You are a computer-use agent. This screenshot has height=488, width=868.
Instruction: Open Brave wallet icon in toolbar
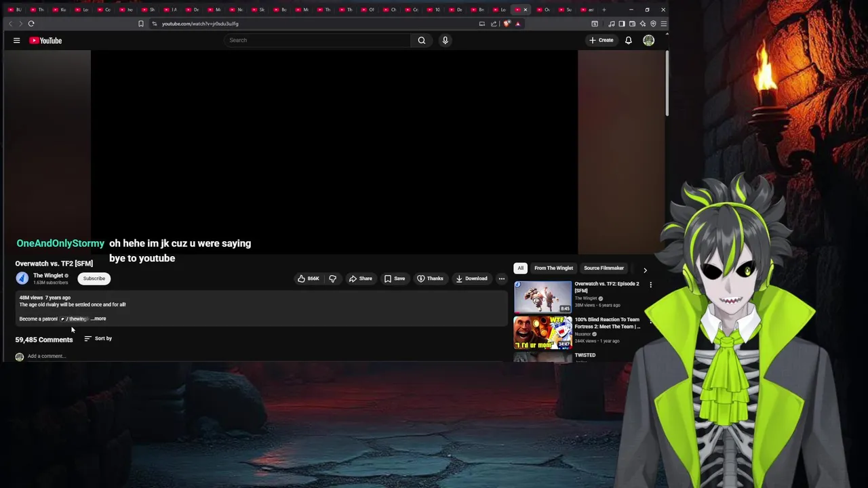pyautogui.click(x=632, y=24)
